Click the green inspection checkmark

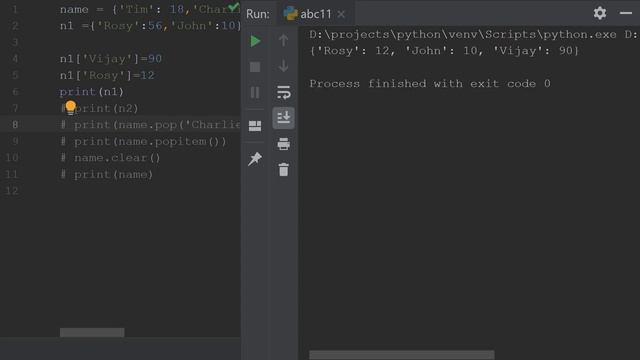[233, 7]
